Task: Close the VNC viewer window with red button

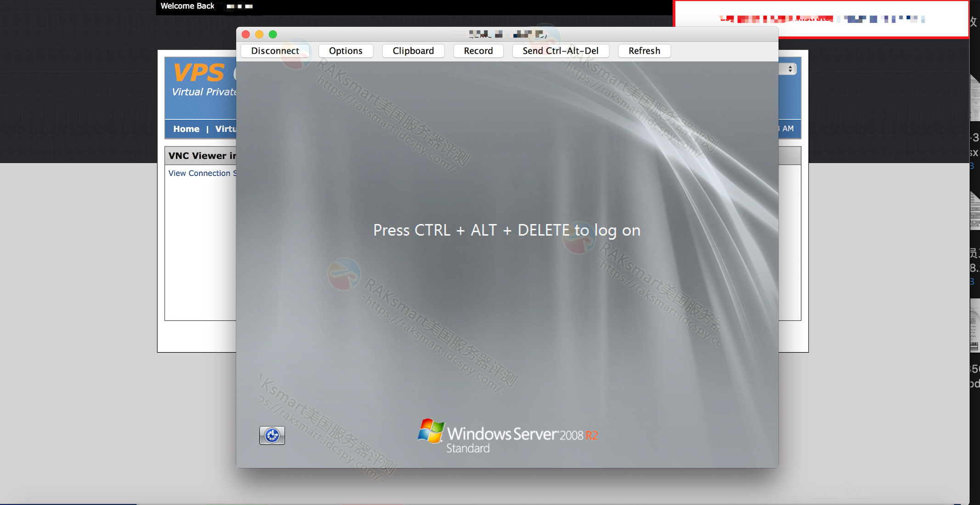Action: [x=246, y=34]
